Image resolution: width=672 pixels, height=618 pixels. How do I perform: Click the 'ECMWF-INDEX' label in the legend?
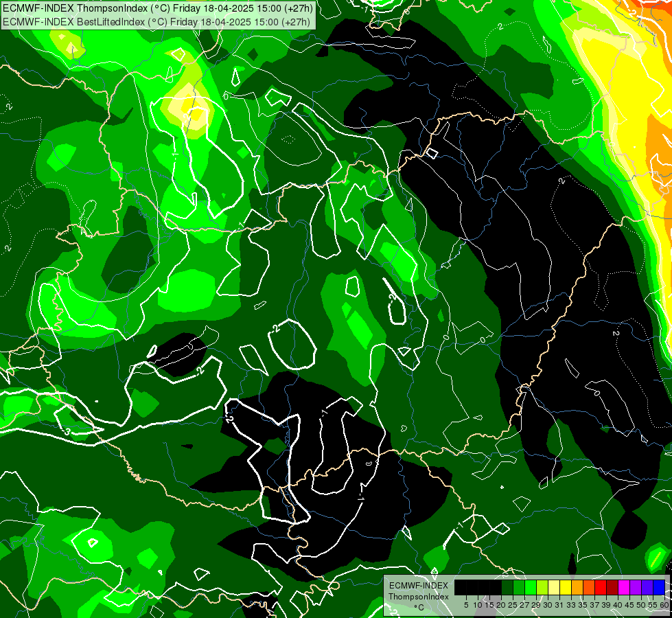(x=419, y=586)
